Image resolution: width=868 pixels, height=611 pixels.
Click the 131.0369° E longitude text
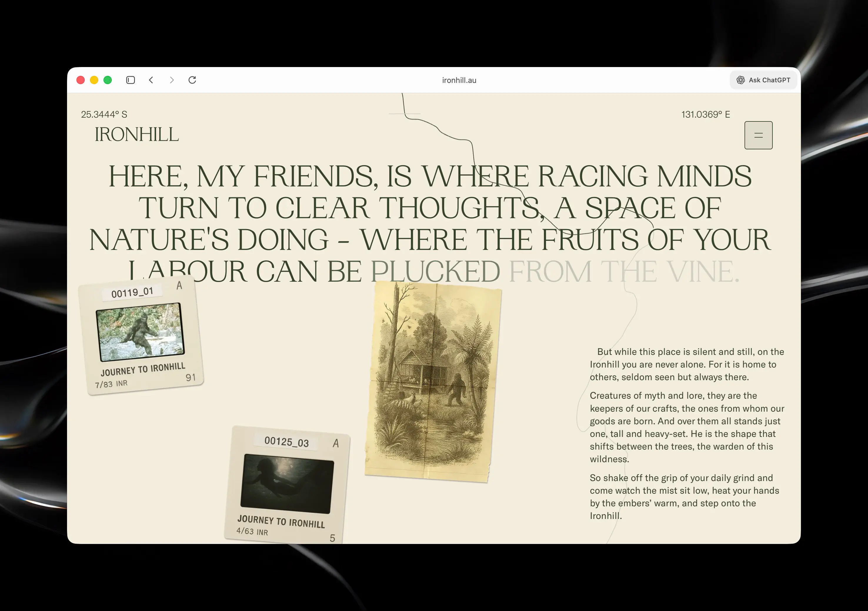705,114
